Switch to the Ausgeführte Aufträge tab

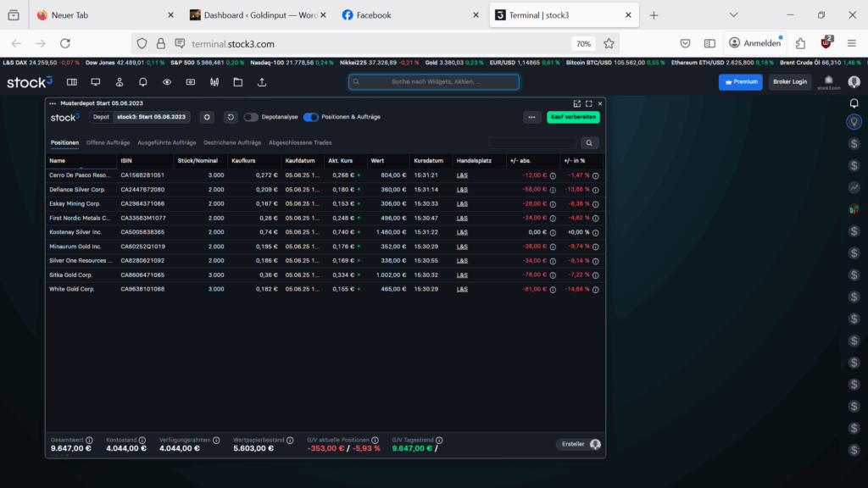pos(167,142)
